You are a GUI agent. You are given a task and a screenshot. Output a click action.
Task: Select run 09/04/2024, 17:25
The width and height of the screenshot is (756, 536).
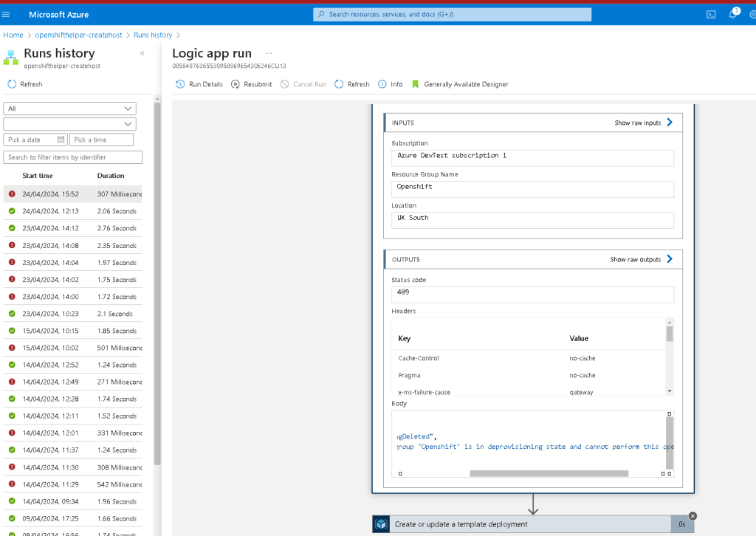[x=73, y=518]
